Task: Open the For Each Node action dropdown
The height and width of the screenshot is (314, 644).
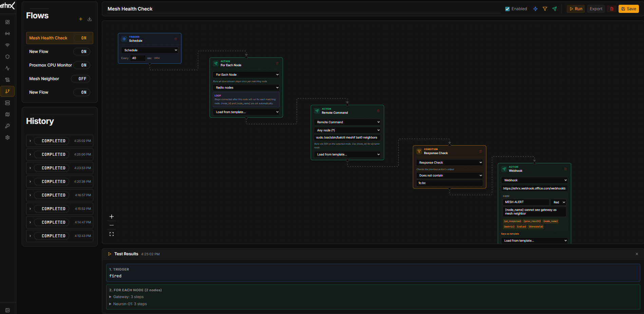Action: pos(246,75)
